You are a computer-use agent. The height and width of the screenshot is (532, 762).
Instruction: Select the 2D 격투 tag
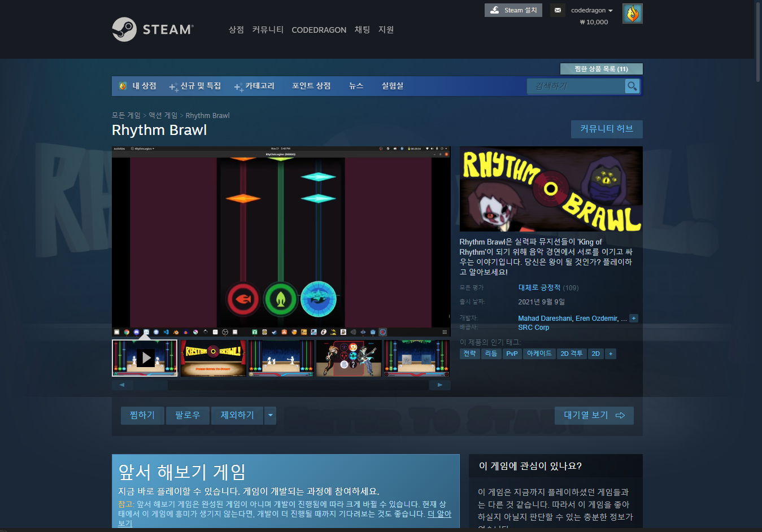[571, 354]
